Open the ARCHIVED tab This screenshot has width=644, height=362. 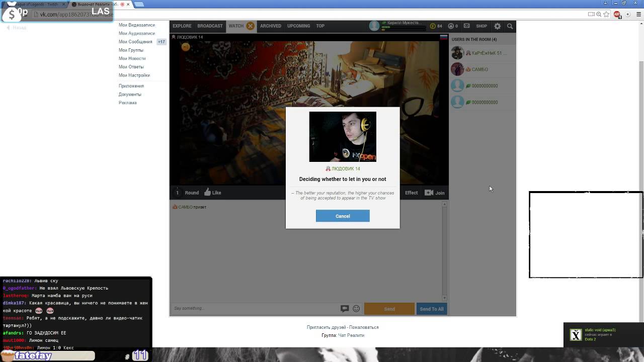(x=271, y=26)
